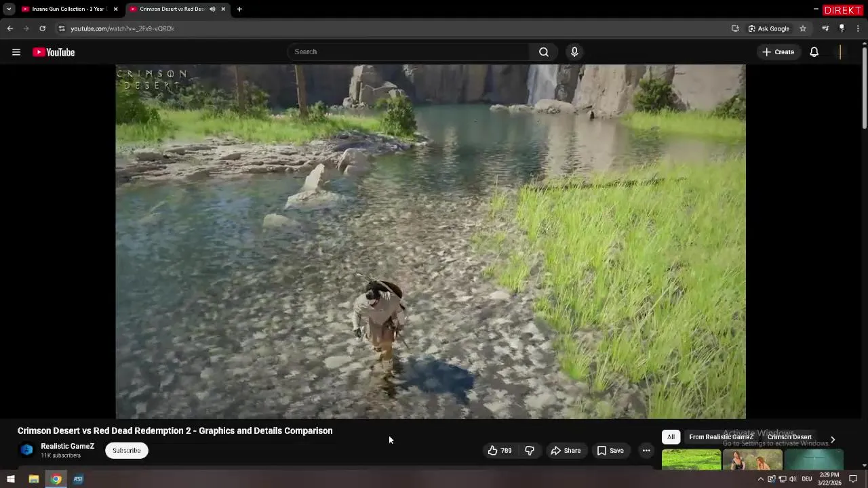Open the Windows Start menu
This screenshot has height=488, width=868.
pyautogui.click(x=10, y=479)
